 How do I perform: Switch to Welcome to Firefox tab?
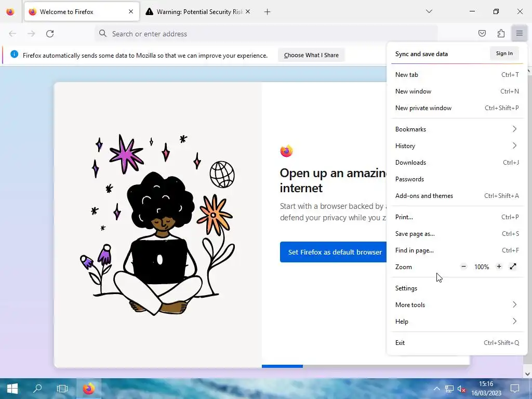tap(82, 12)
